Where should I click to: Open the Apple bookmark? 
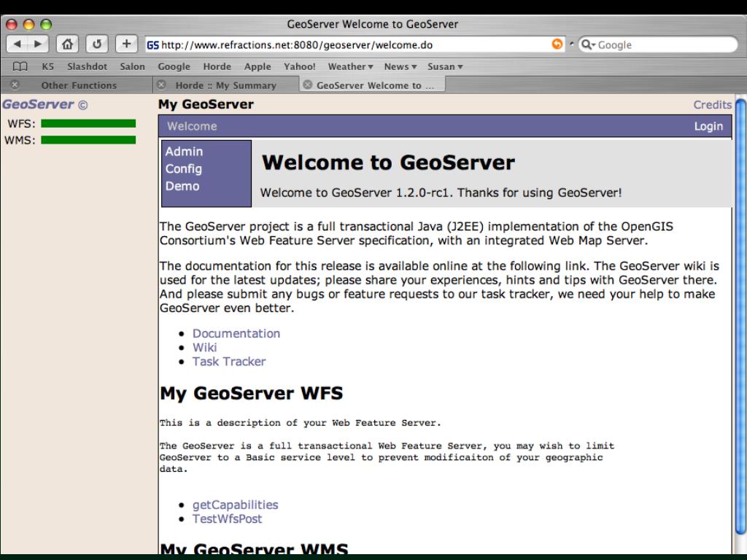coord(258,66)
